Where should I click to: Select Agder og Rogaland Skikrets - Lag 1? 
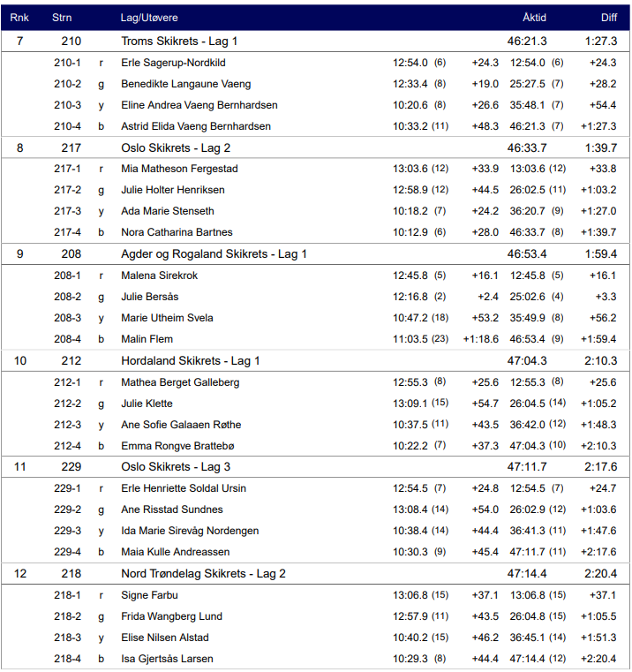[214, 254]
